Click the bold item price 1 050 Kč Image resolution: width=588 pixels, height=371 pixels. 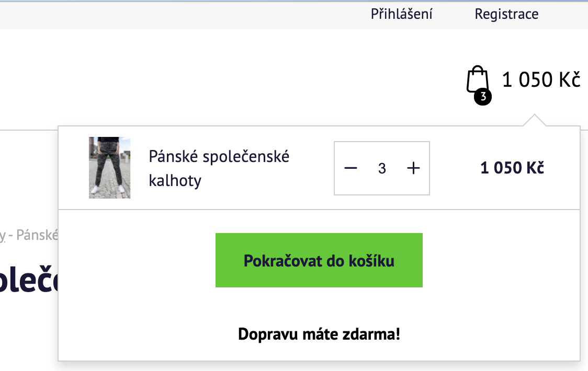coord(512,168)
